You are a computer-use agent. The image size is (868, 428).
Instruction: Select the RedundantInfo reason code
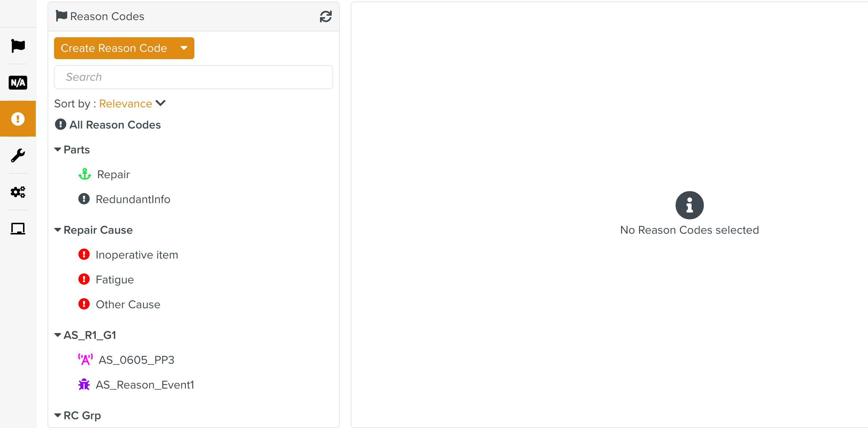133,199
